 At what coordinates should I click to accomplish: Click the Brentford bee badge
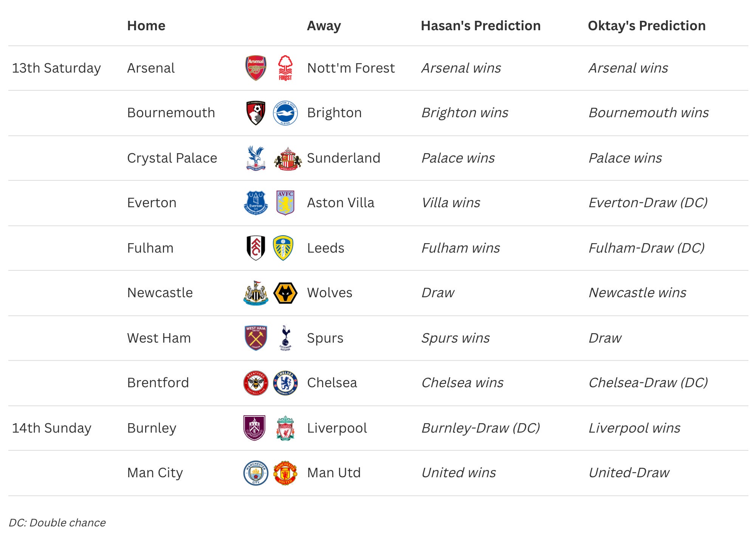[x=256, y=383]
